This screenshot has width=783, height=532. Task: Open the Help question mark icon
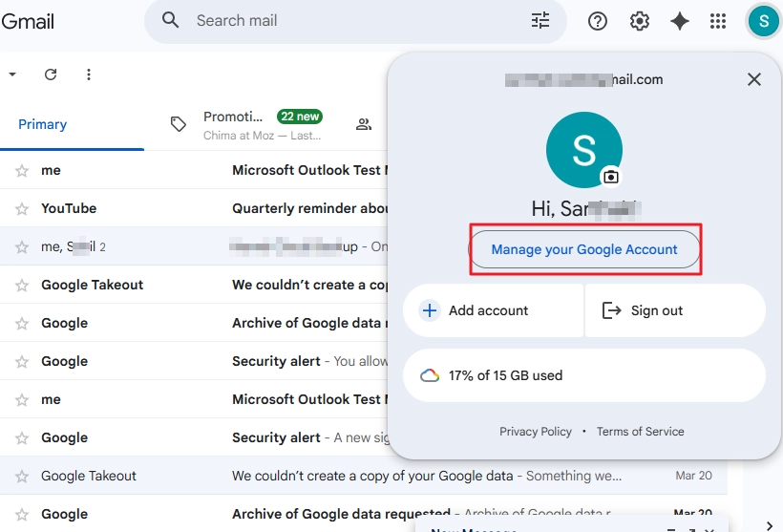(597, 21)
